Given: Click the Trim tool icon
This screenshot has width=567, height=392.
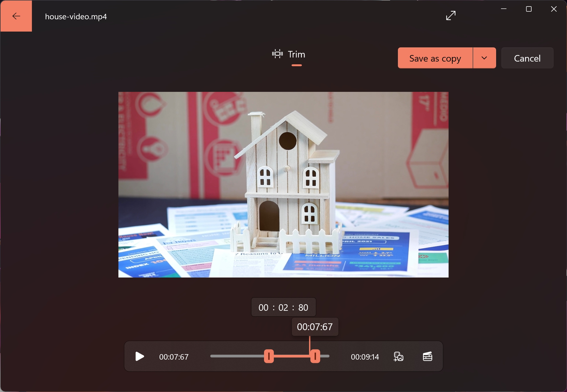Looking at the screenshot, I should coord(278,54).
